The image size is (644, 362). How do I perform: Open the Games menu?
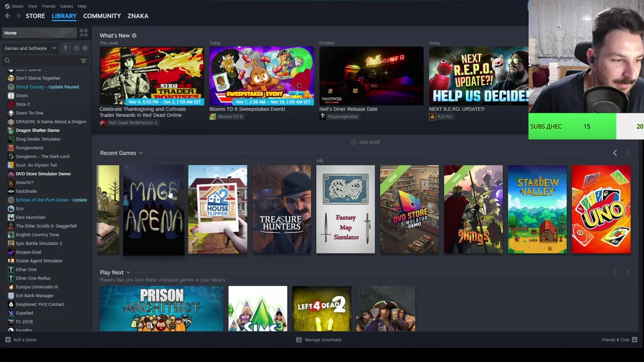(66, 6)
